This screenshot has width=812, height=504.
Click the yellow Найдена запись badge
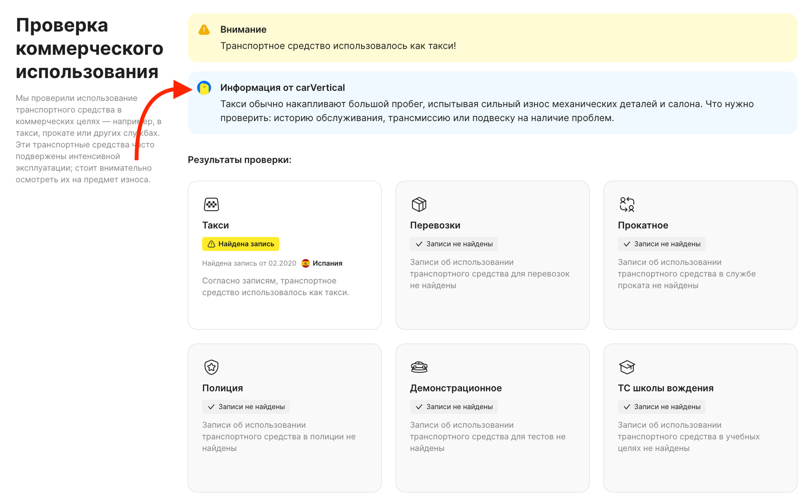(x=241, y=244)
